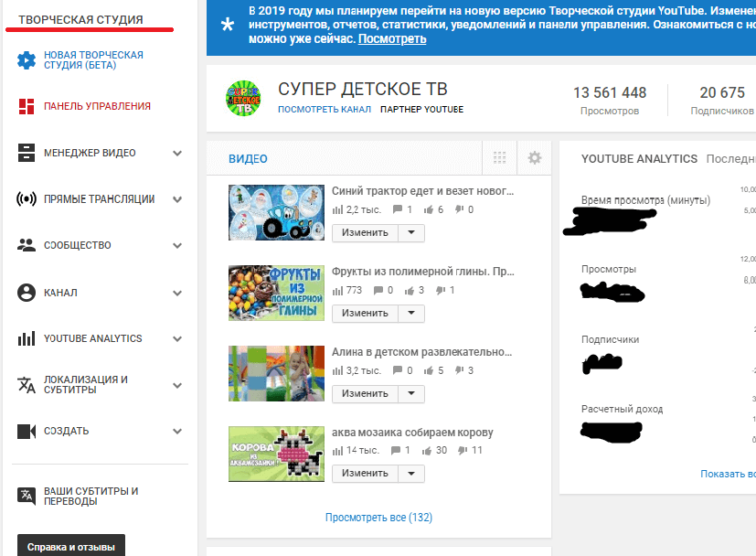The height and width of the screenshot is (556, 756).
Task: Click the New Creative Studio beta gear icon
Action: point(27,60)
